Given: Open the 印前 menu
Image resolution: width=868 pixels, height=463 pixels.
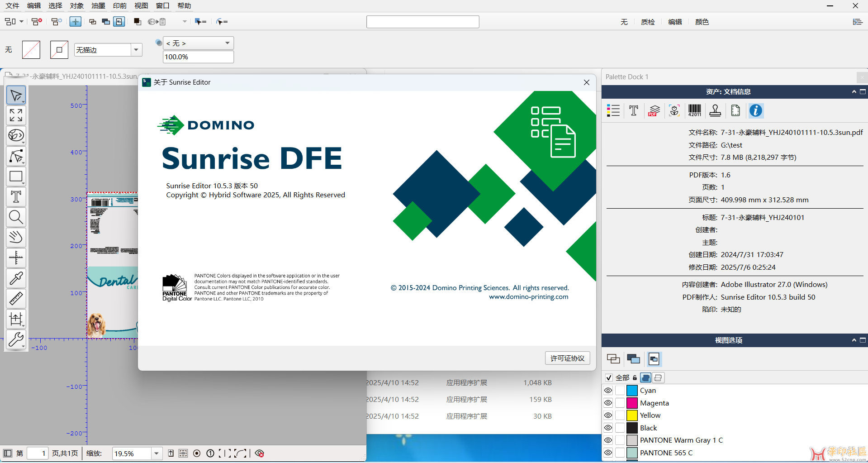Looking at the screenshot, I should pos(120,5).
